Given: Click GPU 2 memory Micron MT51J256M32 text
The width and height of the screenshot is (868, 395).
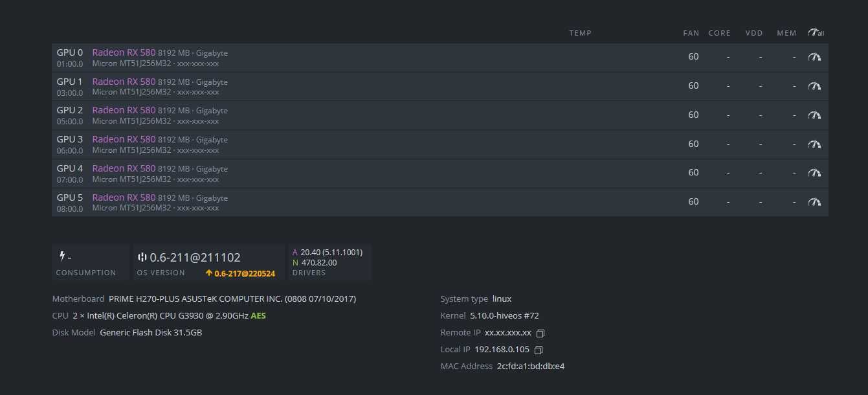Looking at the screenshot, I should coord(132,121).
